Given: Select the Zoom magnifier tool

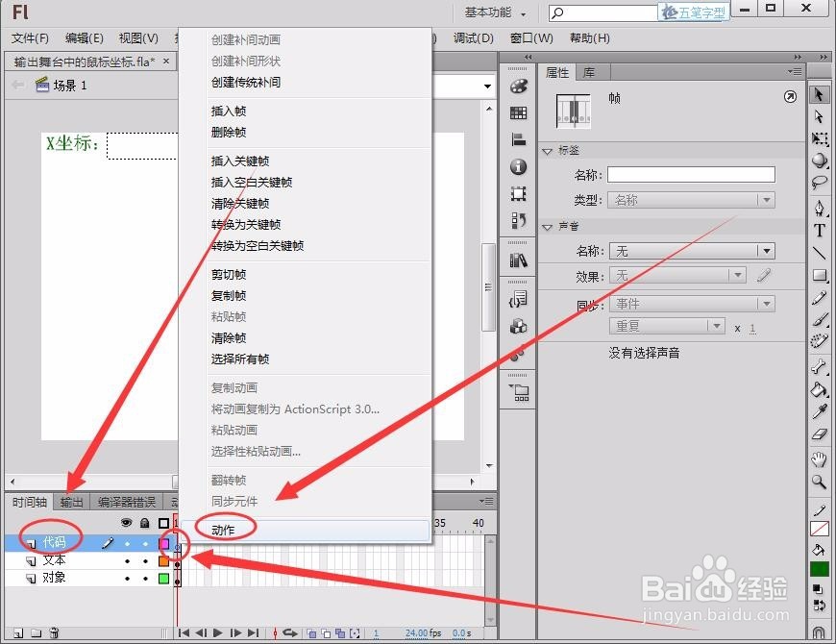Looking at the screenshot, I should [x=819, y=482].
